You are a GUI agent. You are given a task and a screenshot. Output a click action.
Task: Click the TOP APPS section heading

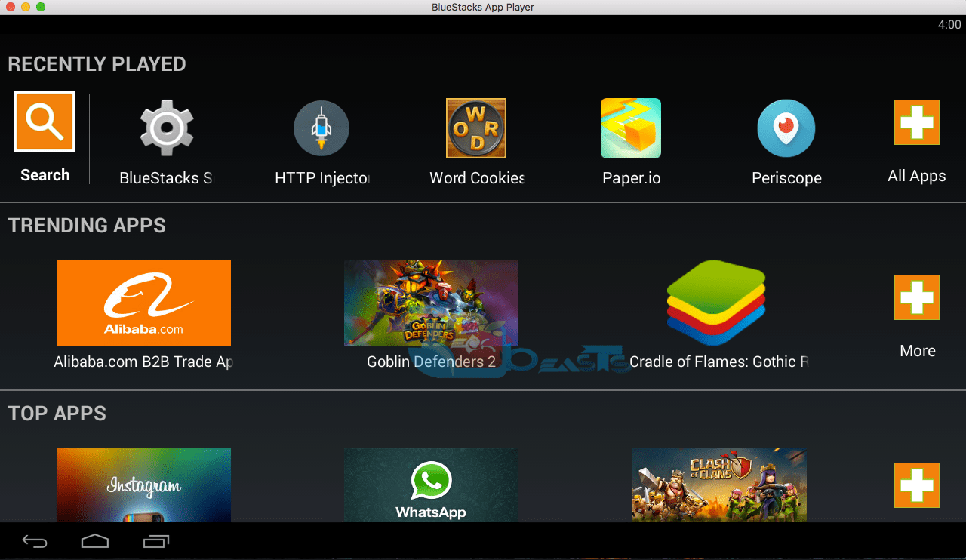click(57, 414)
